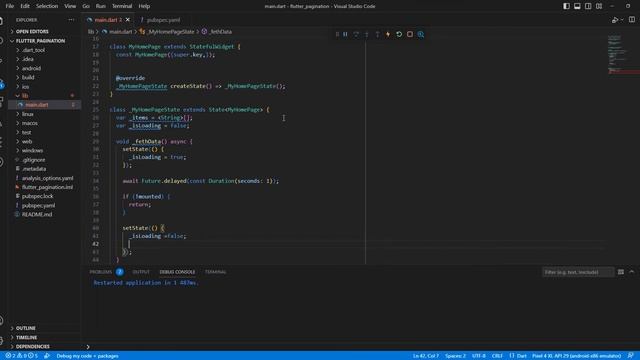This screenshot has height=360, width=640.
Task: Expand the Open Editors section
Action: click(44, 31)
